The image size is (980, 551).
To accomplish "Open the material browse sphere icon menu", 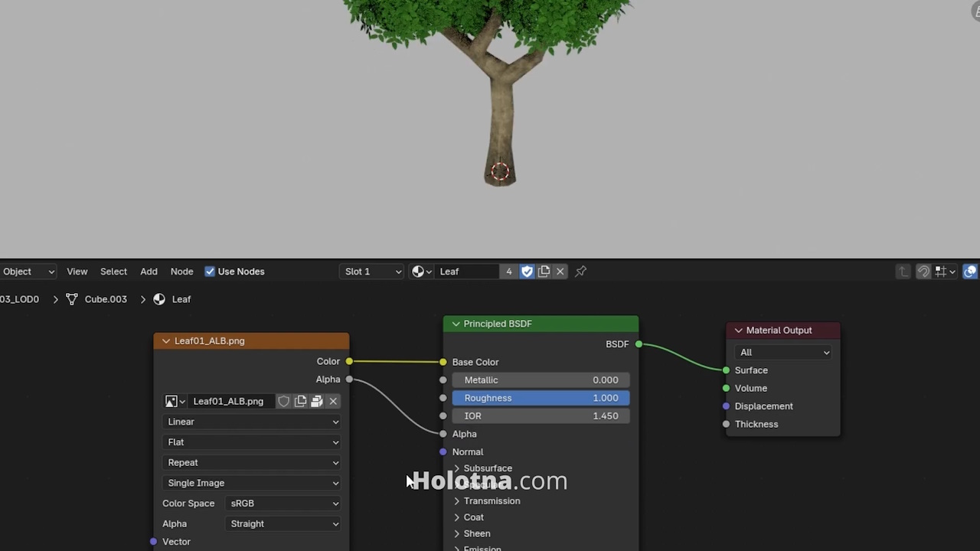I will pos(421,271).
